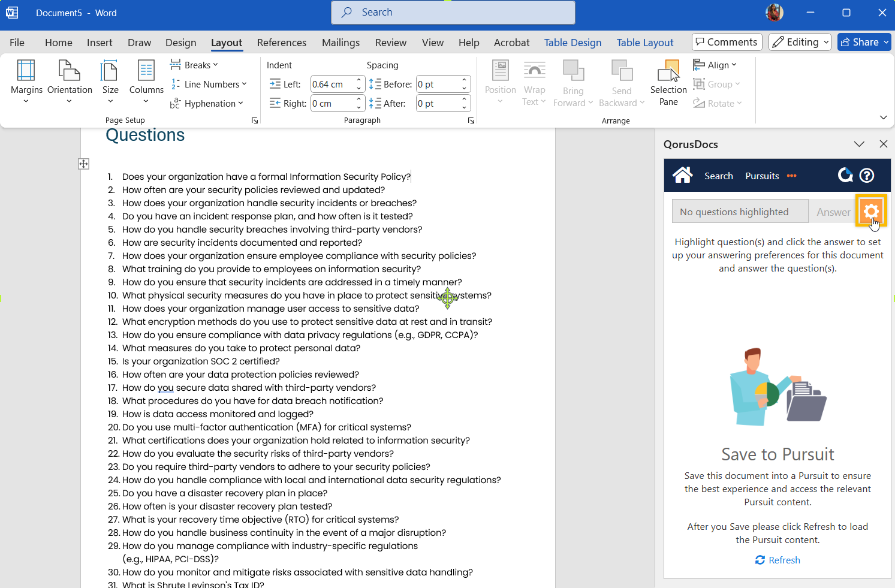This screenshot has height=588, width=895.
Task: Switch to the References ribbon tab
Action: pos(281,43)
